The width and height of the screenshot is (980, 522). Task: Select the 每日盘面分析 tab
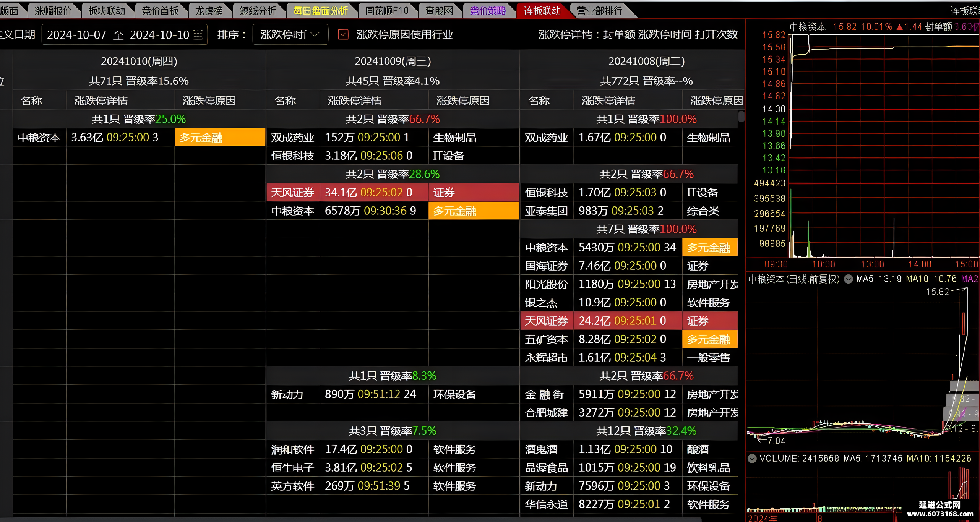click(x=320, y=11)
